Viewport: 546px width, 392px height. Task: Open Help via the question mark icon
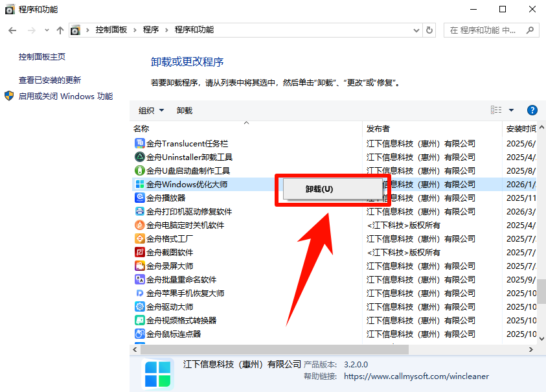coord(532,110)
